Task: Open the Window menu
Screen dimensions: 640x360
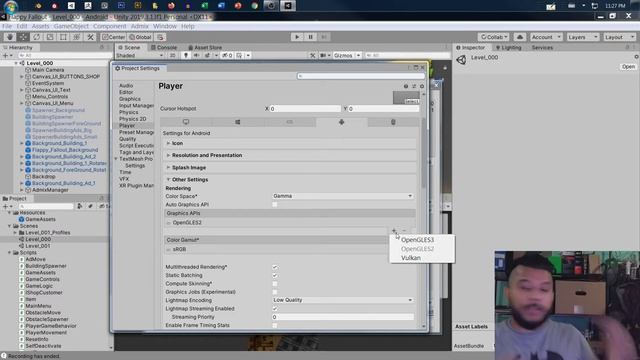Action: point(165,26)
